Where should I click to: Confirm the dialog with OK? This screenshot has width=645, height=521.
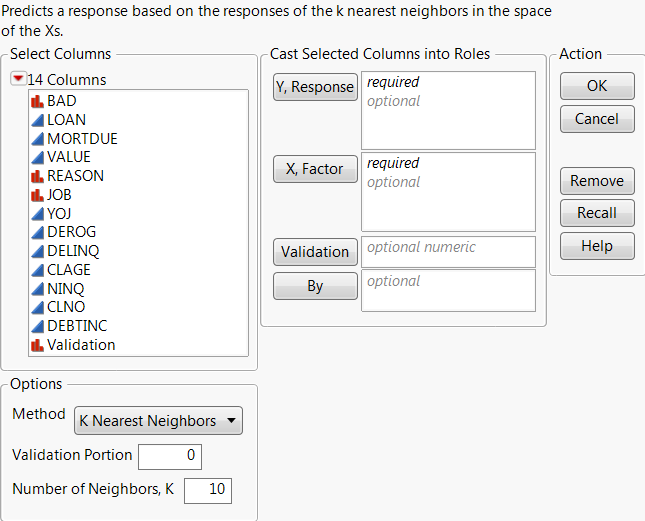tap(597, 86)
